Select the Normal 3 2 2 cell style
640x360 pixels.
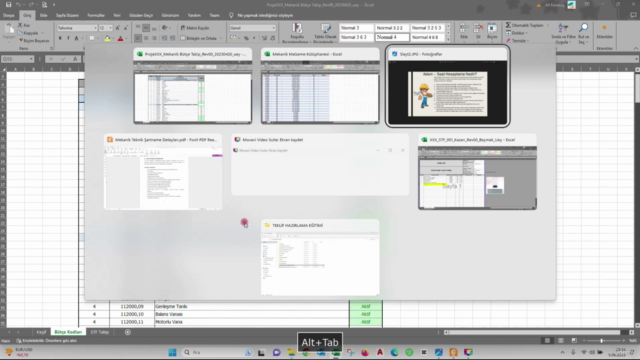[x=392, y=28]
